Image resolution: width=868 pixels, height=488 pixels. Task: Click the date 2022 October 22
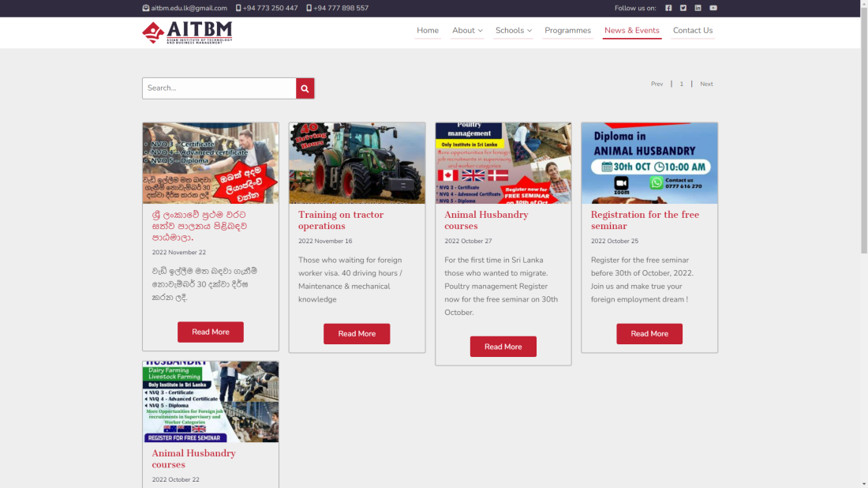(x=175, y=479)
